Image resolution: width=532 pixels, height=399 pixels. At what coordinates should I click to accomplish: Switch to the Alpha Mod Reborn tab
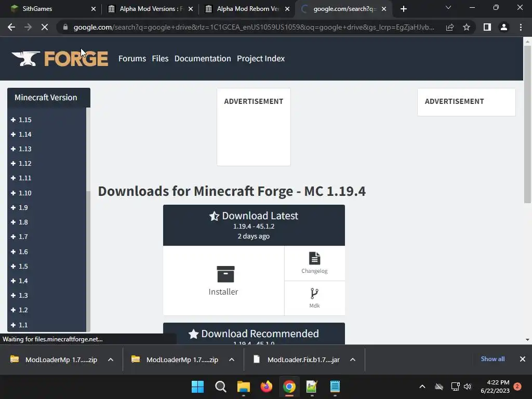[x=248, y=9]
